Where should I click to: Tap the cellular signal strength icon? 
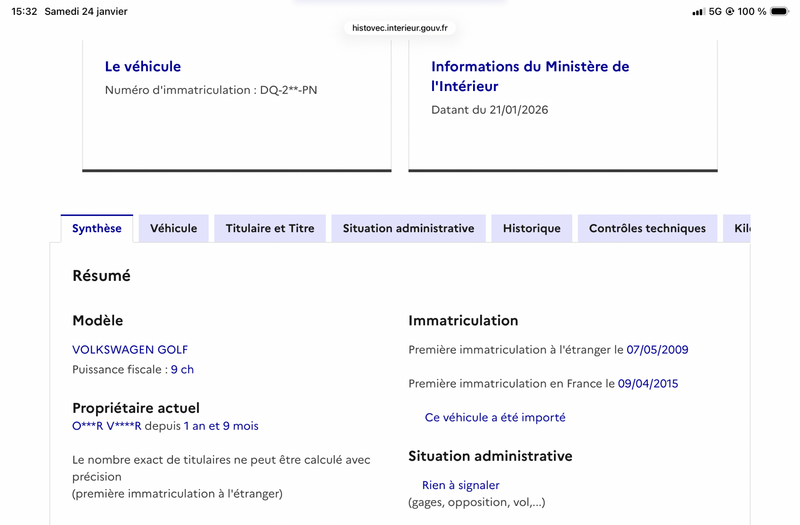coord(698,12)
